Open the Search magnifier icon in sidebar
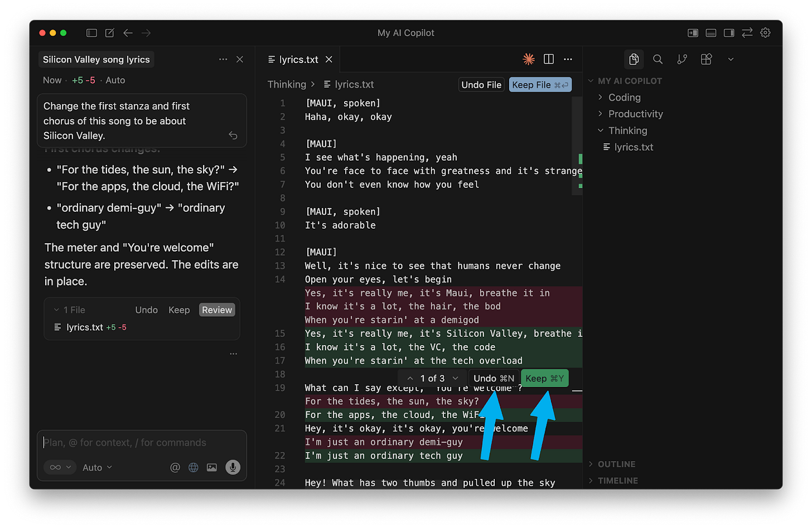 coord(658,59)
